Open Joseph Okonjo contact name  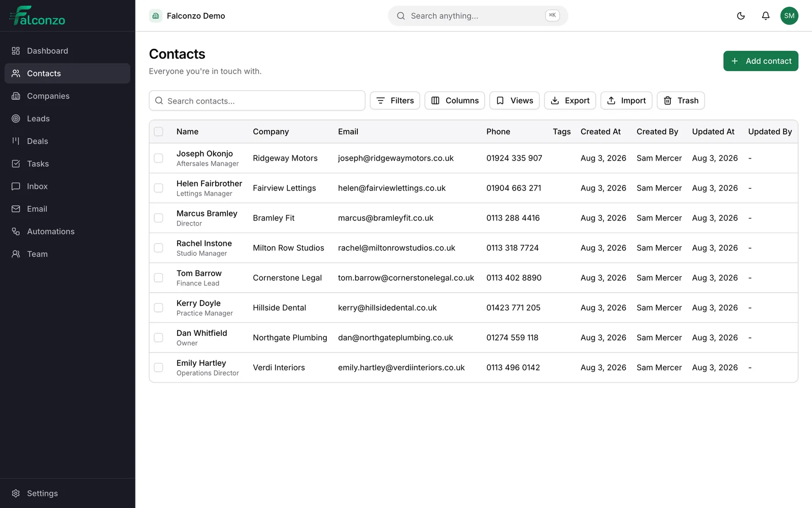pos(205,153)
